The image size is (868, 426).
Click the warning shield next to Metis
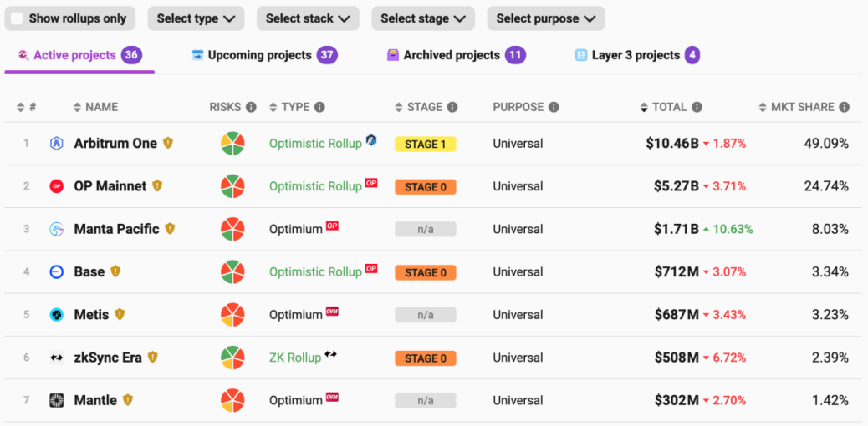click(x=120, y=314)
